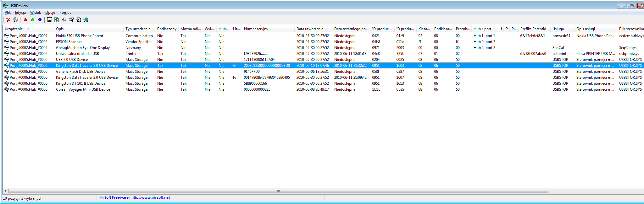
Task: Click the ccdcmbx64.sys driver file cell
Action: [631, 36]
